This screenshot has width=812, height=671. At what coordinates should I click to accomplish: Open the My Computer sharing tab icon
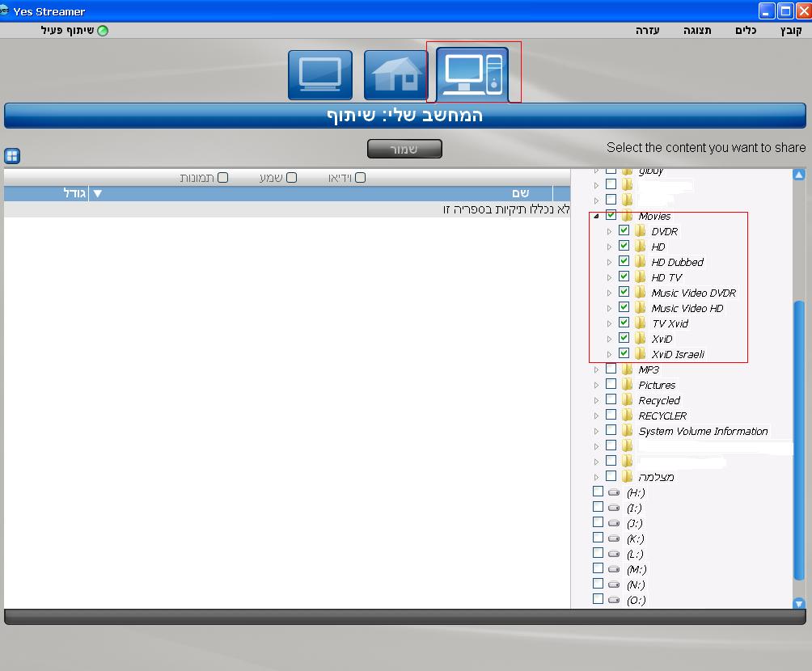point(473,74)
